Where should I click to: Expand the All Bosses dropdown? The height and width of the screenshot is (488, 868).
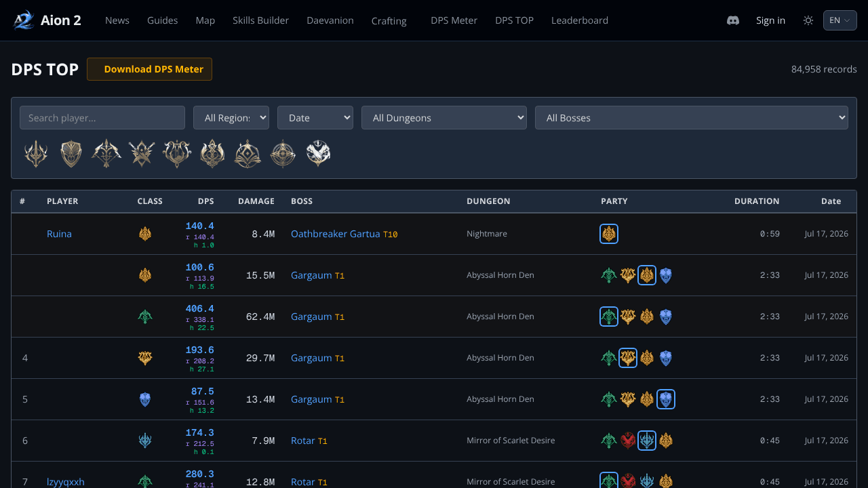692,118
